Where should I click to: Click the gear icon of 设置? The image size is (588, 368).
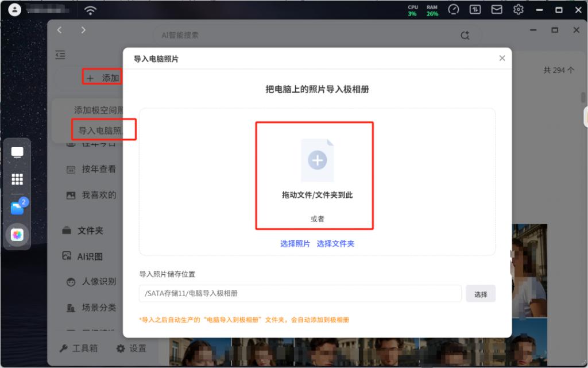tap(121, 348)
